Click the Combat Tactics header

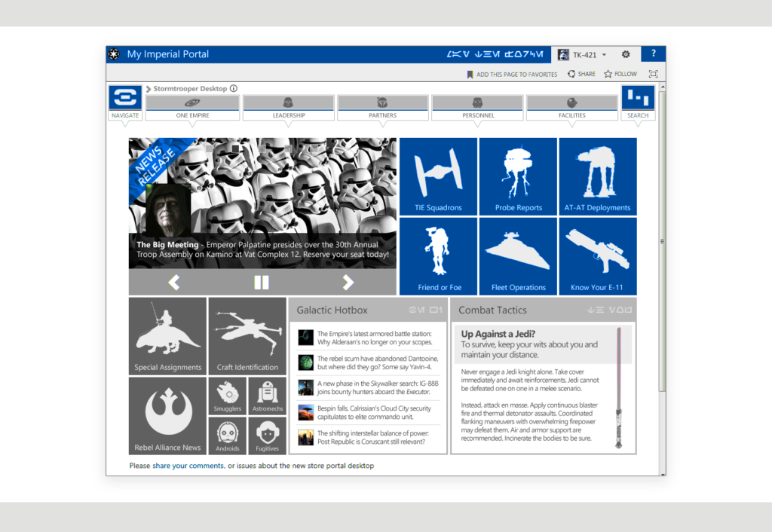pos(544,310)
